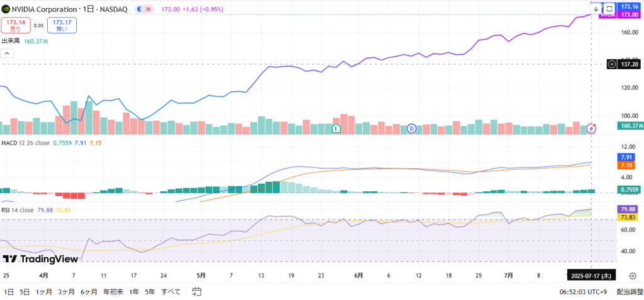Select the 1日 time range
Screen dimensions: 644x300
coord(9,292)
